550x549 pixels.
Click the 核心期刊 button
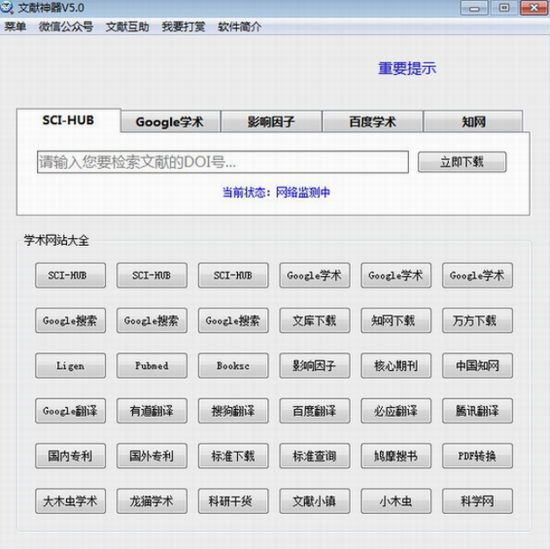click(x=396, y=366)
